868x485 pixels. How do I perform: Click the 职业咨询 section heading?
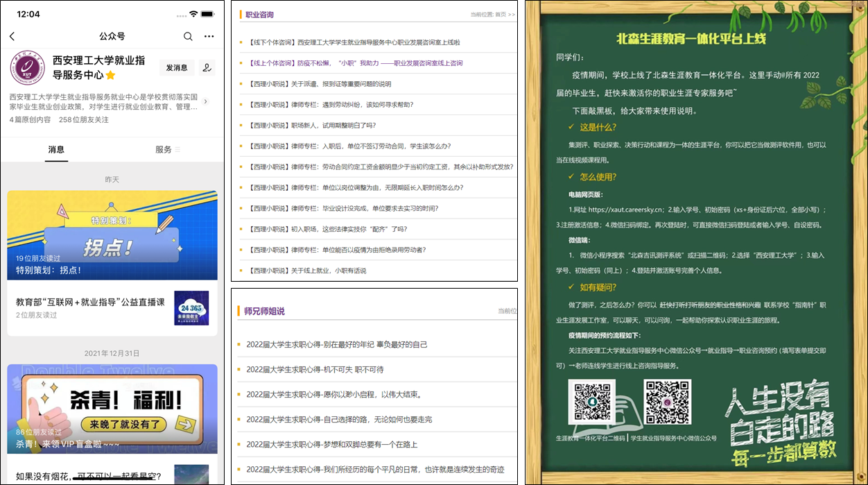(259, 15)
